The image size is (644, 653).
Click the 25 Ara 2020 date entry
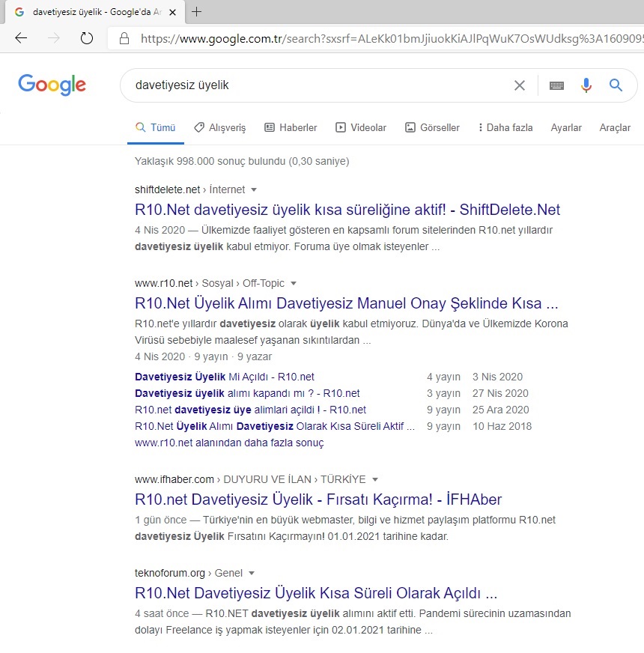[500, 410]
